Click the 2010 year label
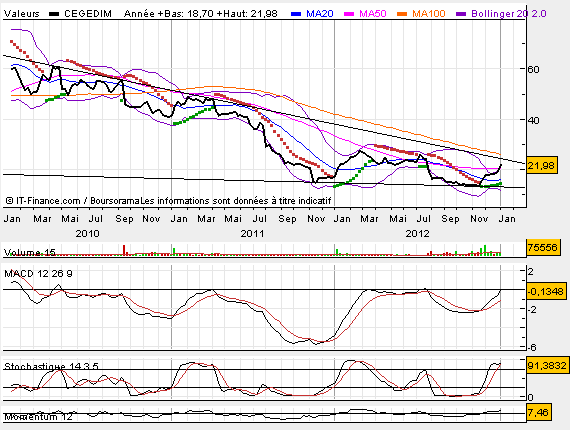570x430 pixels. tap(87, 233)
